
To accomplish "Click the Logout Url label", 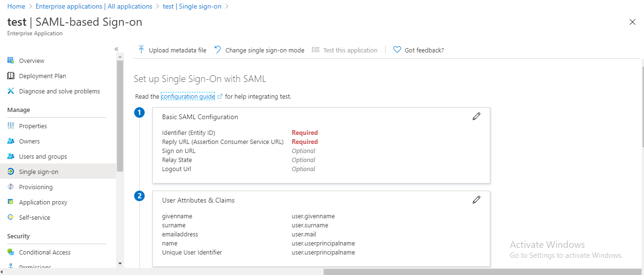I will tap(177, 169).
